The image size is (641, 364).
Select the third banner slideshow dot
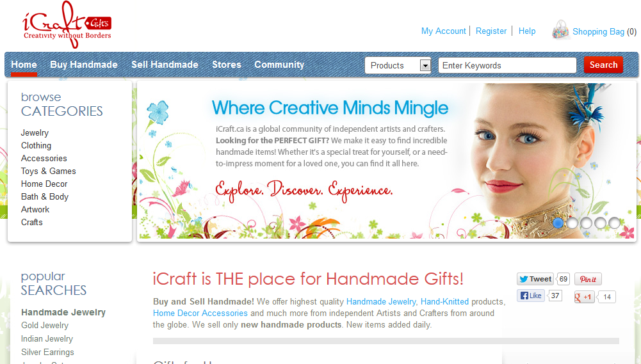point(586,223)
